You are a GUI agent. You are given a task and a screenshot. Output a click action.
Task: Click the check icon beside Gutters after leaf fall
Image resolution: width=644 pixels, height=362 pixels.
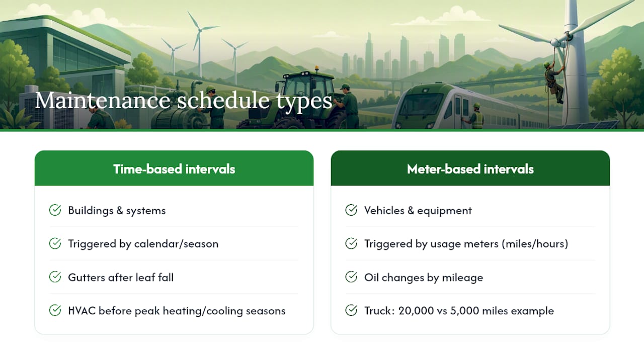(55, 277)
